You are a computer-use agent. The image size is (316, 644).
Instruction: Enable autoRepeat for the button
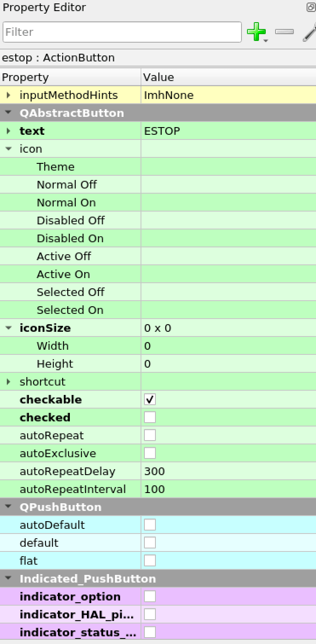pyautogui.click(x=149, y=435)
